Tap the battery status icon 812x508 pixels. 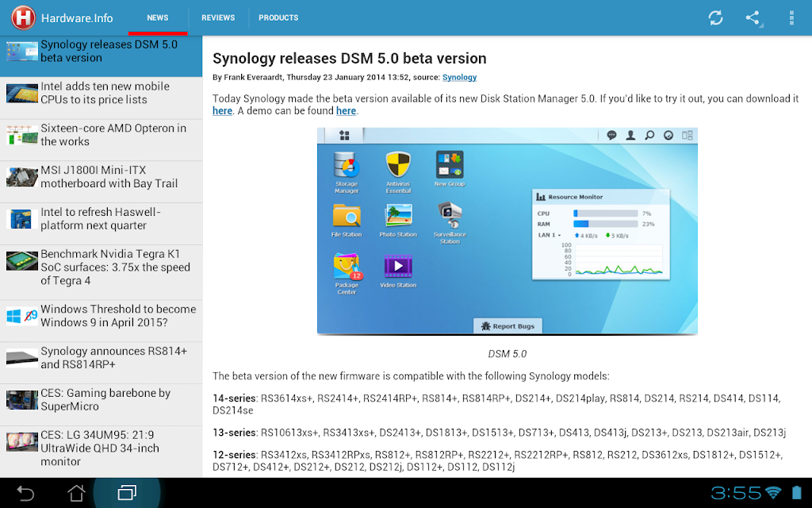[797, 492]
